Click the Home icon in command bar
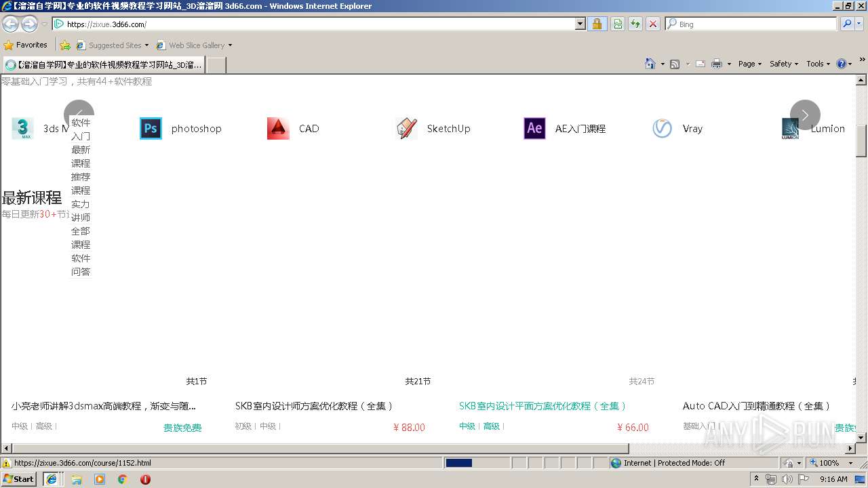The width and height of the screenshot is (868, 488). (x=650, y=64)
